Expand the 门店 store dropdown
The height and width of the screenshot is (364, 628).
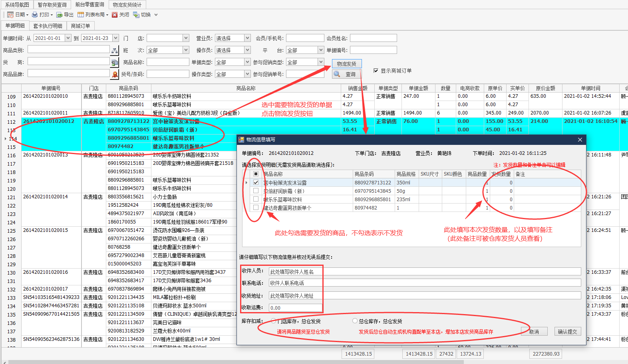pos(186,38)
